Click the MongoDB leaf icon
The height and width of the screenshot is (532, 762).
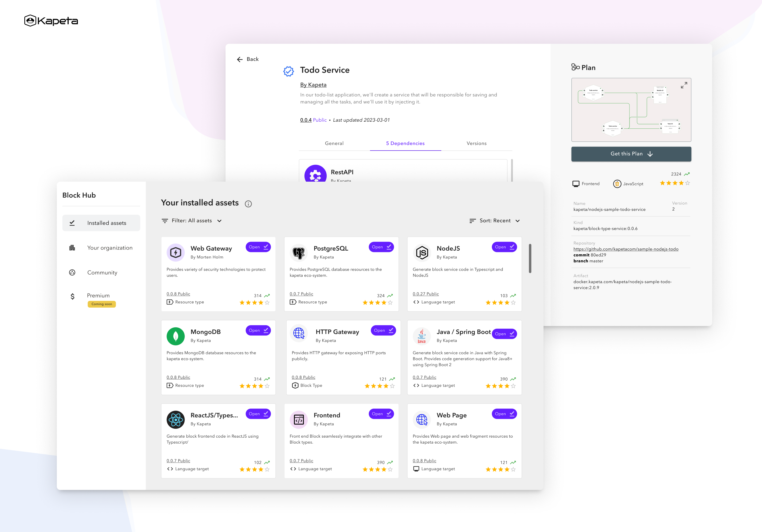[x=176, y=336]
